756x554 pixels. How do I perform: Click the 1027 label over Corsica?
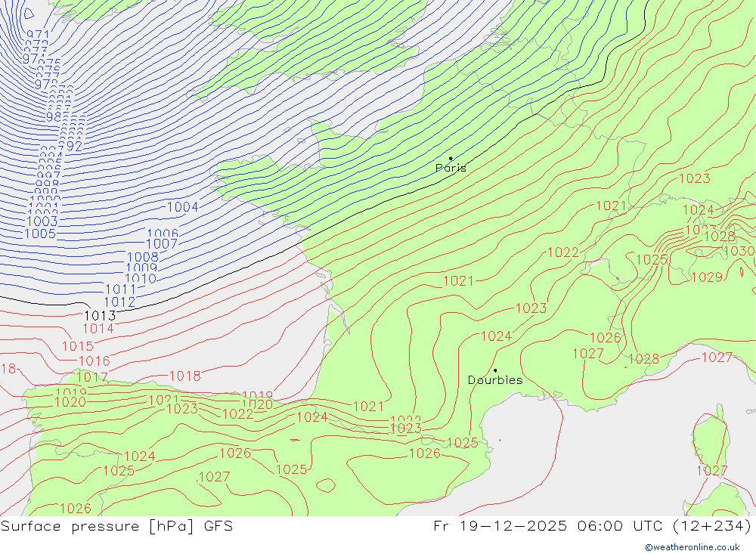point(711,471)
